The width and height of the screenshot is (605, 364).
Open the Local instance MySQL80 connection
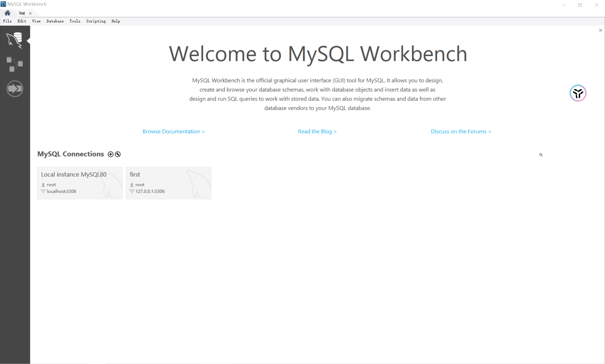point(80,183)
